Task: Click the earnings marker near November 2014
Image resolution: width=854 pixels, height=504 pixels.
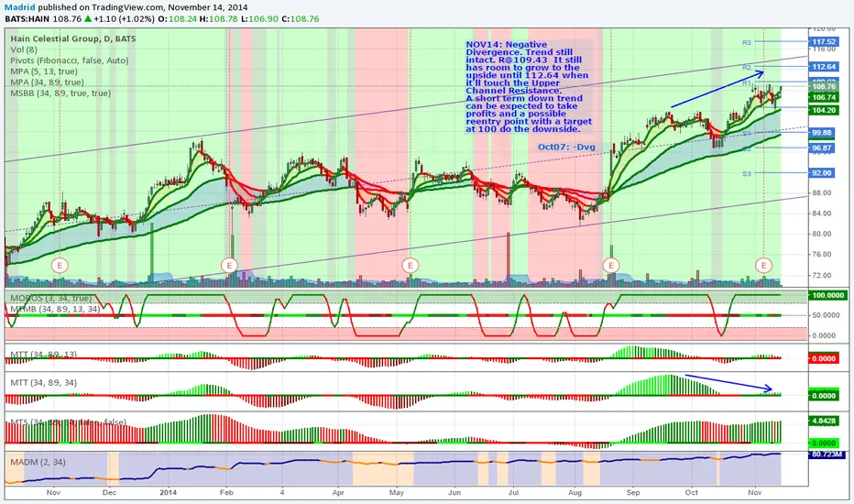Action: (764, 266)
